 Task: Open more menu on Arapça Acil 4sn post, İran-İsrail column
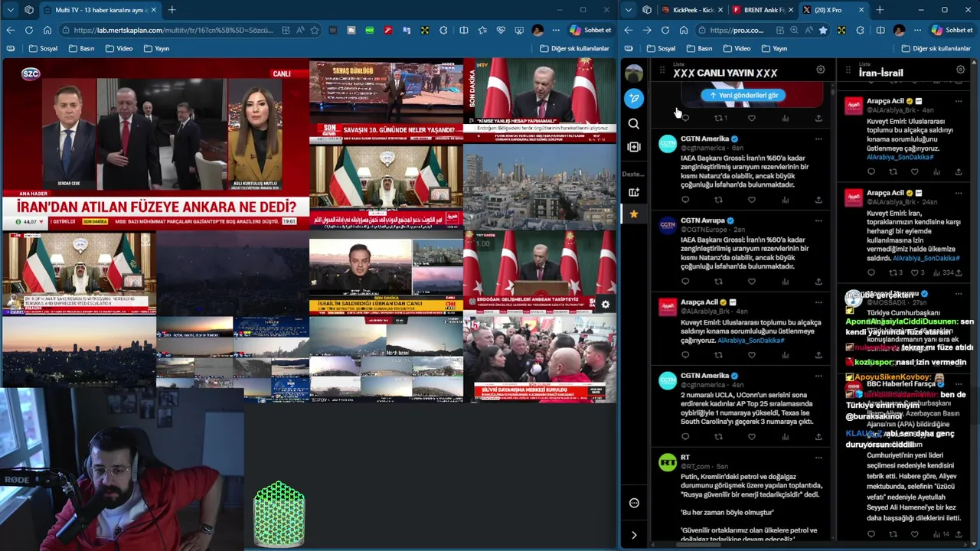(x=959, y=101)
